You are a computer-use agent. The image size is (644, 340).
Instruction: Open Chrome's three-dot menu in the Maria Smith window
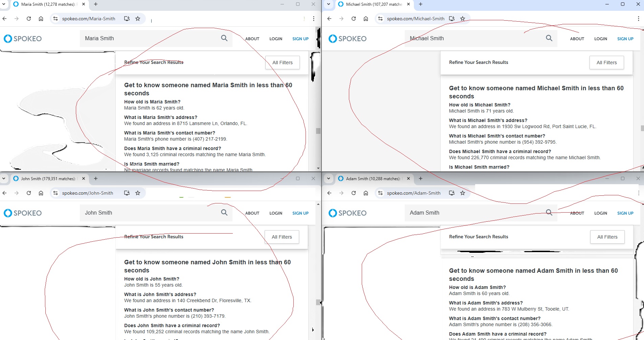313,19
